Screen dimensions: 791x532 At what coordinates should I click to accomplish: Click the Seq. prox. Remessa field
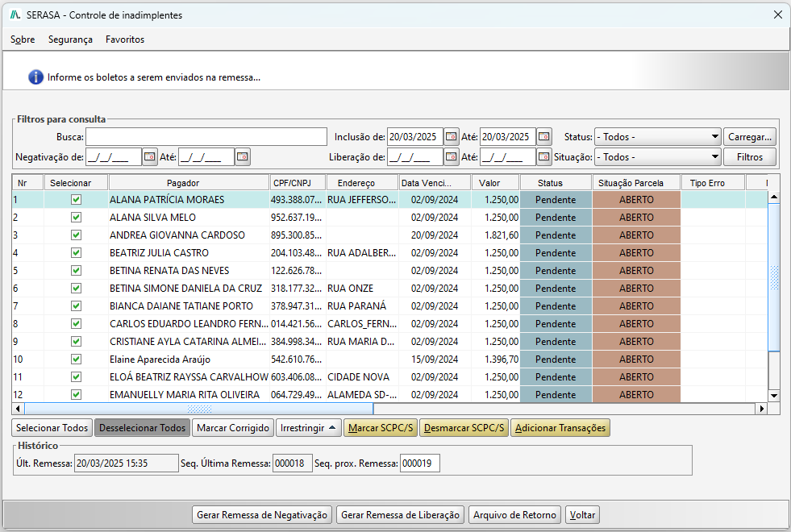click(x=420, y=463)
